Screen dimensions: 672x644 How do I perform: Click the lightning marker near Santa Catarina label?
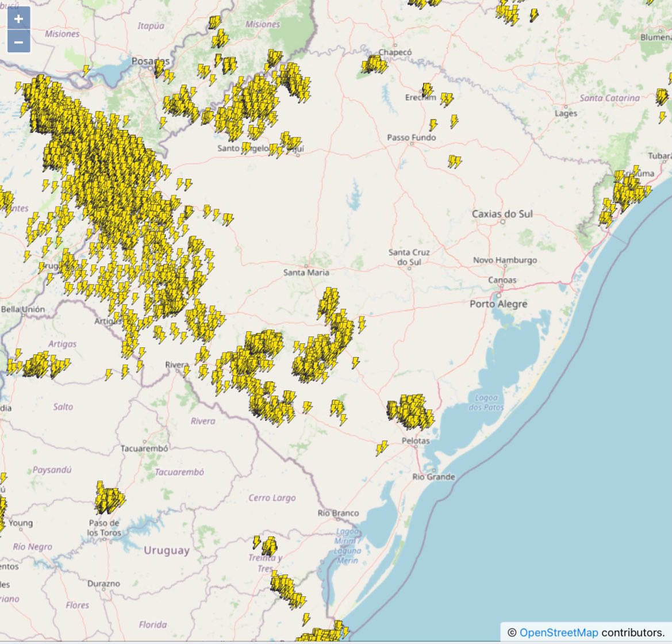pyautogui.click(x=662, y=97)
